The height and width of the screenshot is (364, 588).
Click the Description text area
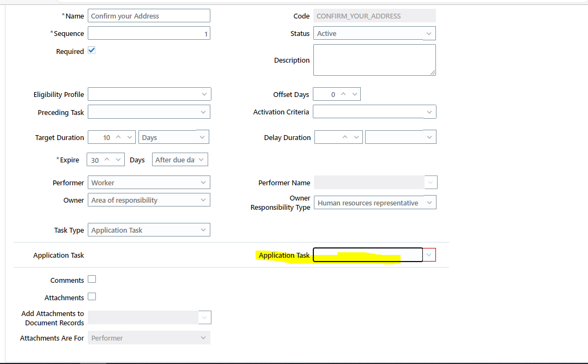374,60
